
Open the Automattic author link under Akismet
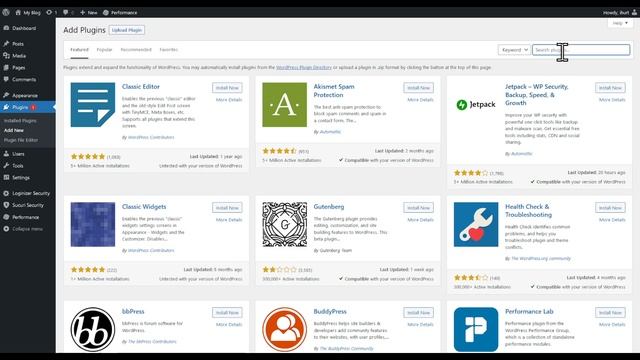coord(330,132)
